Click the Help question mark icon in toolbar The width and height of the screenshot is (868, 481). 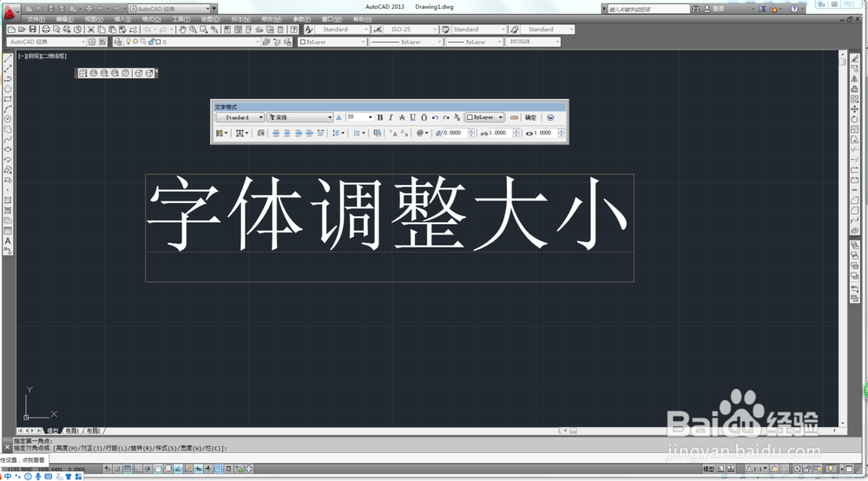pyautogui.click(x=294, y=30)
